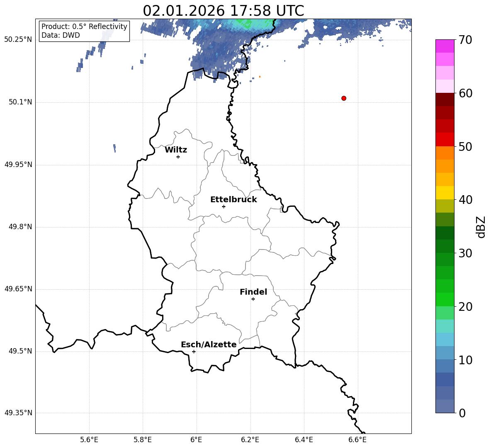Click the colorbar tick label 70
Image resolution: width=491 pixels, height=448 pixels.
pyautogui.click(x=465, y=40)
